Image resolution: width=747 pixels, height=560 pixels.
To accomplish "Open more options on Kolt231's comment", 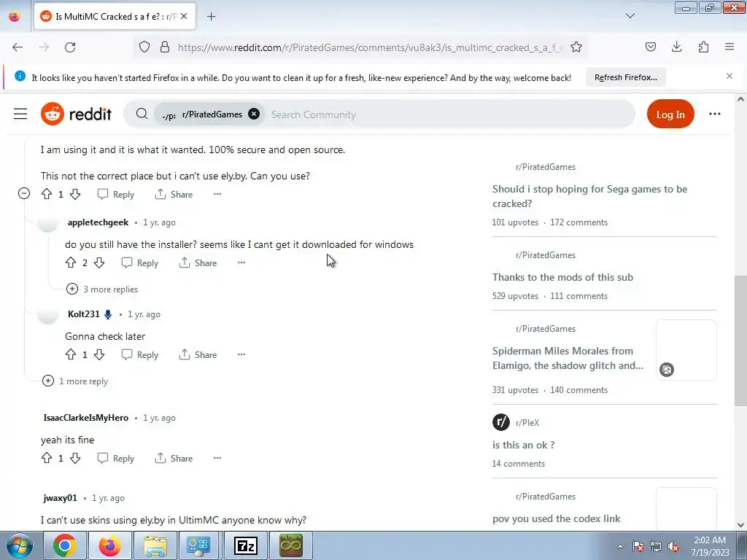I will tap(241, 355).
